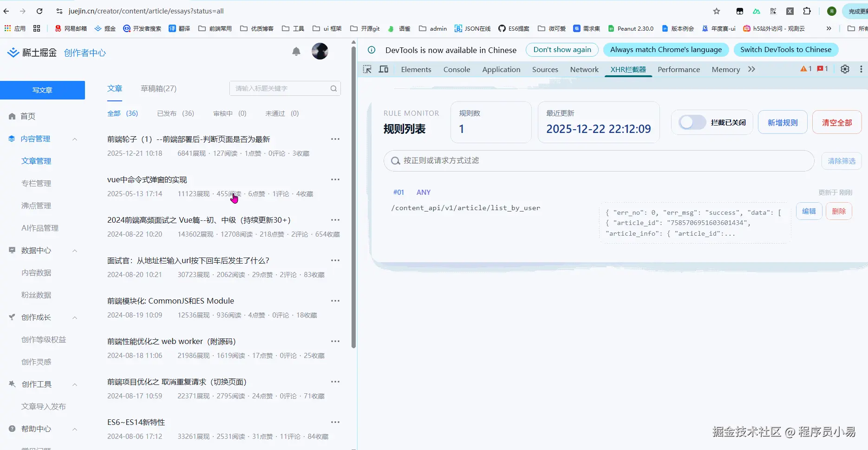Click the search magnifier in the title search box
Image resolution: width=868 pixels, height=450 pixels.
(x=333, y=88)
